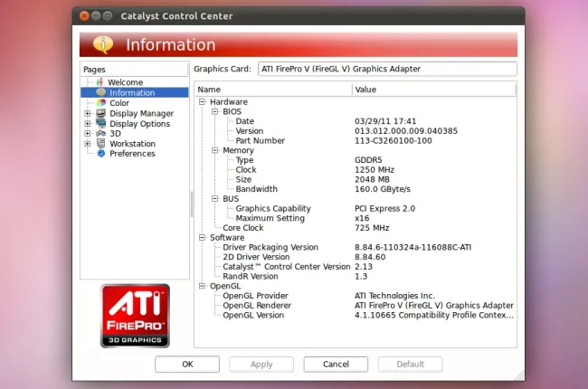
Task: Click the Workstation icon
Action: (101, 143)
